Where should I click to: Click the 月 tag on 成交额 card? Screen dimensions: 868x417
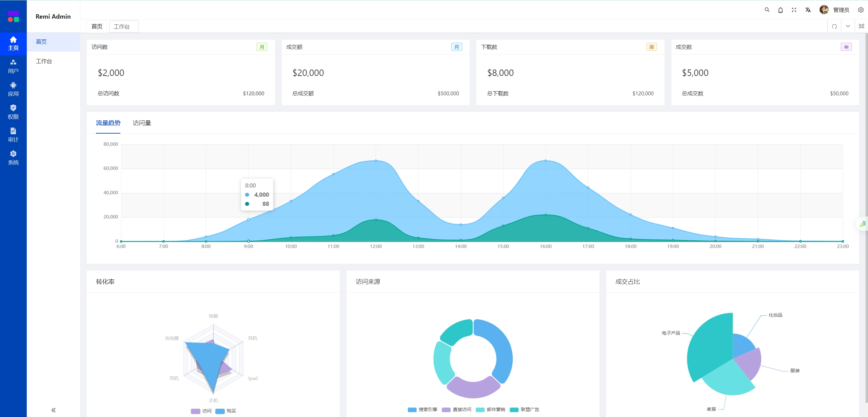[456, 47]
